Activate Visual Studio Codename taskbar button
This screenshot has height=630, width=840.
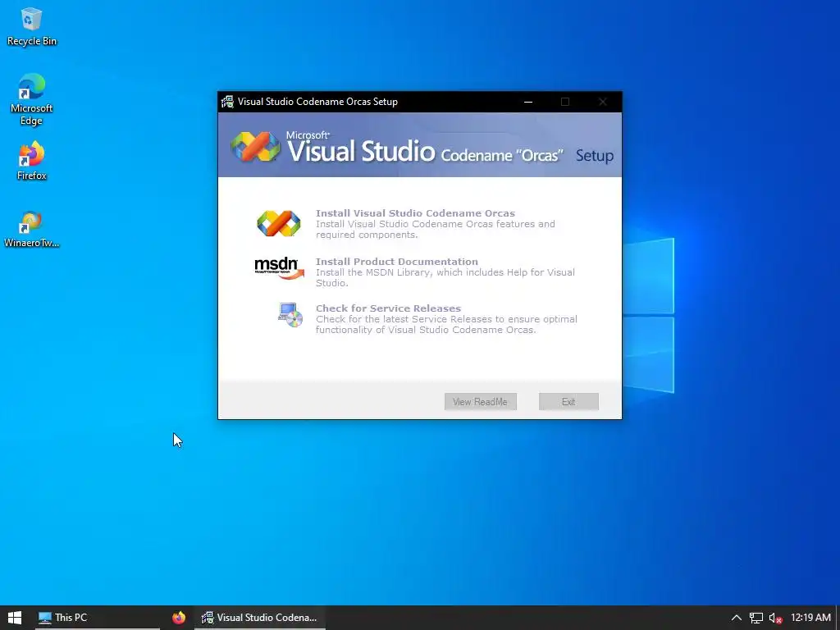pyautogui.click(x=260, y=618)
